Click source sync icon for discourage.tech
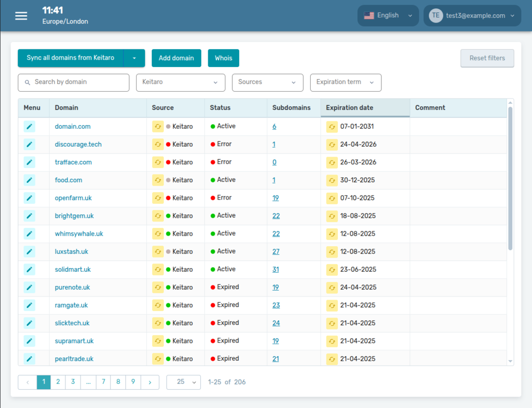 tap(158, 145)
